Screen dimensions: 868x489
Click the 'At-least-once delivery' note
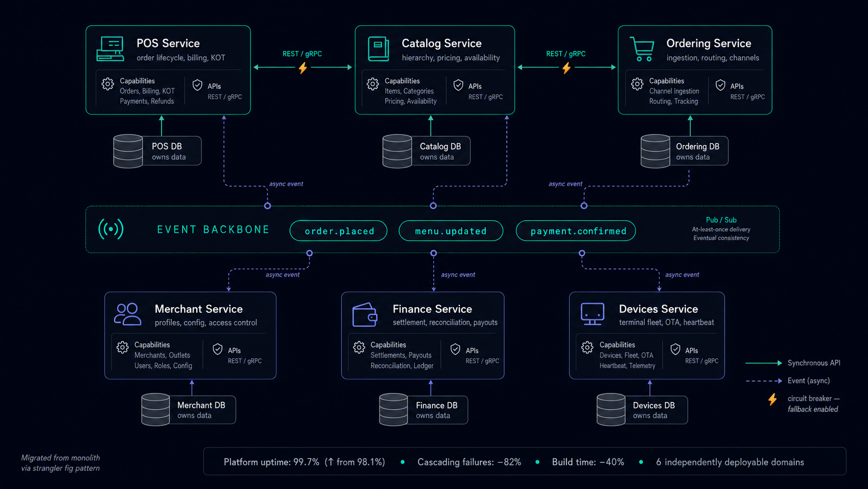point(721,229)
